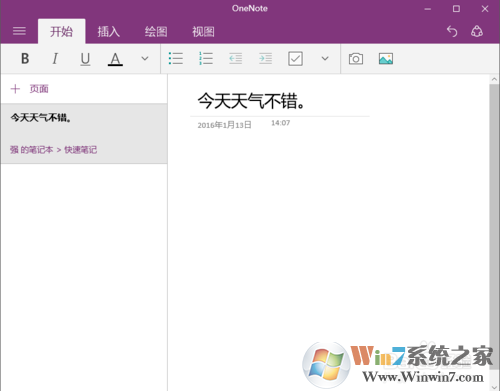Toggle underline formatting
500x391 pixels.
(x=85, y=59)
